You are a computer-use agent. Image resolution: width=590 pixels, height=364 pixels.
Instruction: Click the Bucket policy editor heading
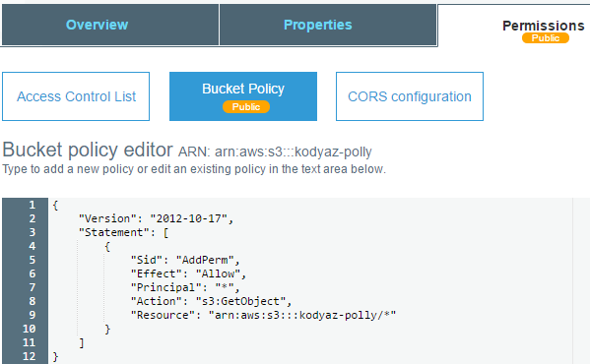[88, 150]
